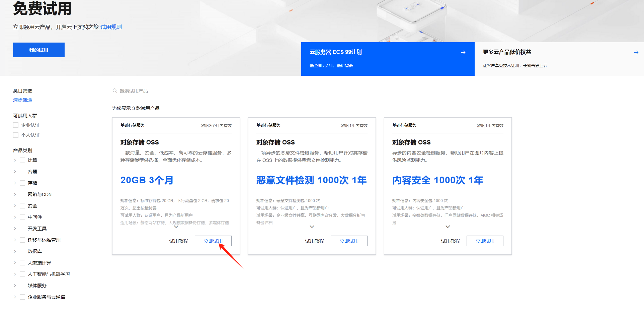The height and width of the screenshot is (309, 644).
Task: Check the 企业认证 checkbox
Action: [x=16, y=125]
